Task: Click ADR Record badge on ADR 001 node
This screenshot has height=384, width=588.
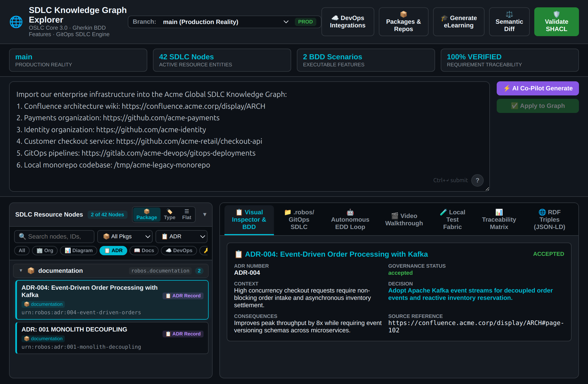Action: [x=183, y=334]
